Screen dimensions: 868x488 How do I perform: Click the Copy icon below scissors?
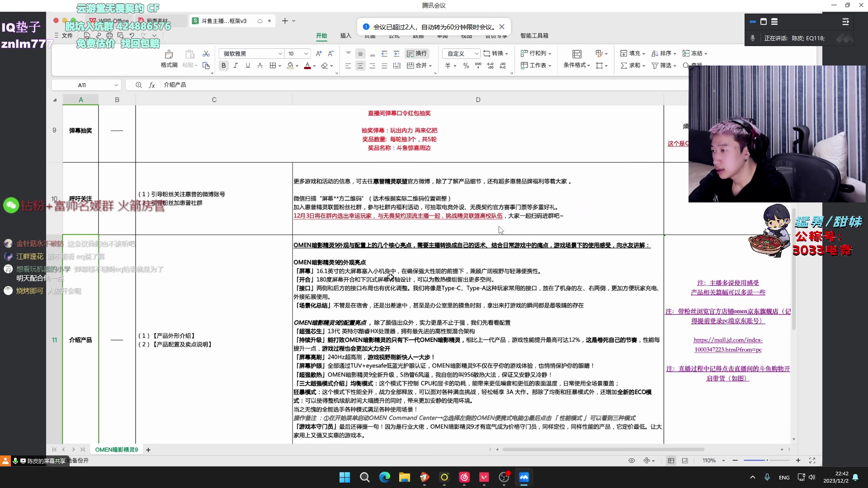206,66
